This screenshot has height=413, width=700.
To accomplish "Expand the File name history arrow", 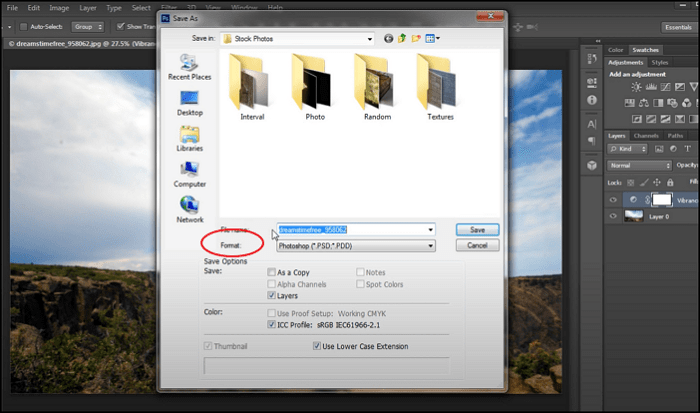I will click(430, 229).
